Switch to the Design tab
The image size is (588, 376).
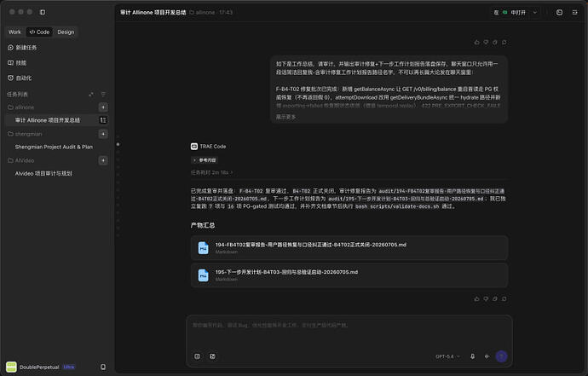[66, 32]
